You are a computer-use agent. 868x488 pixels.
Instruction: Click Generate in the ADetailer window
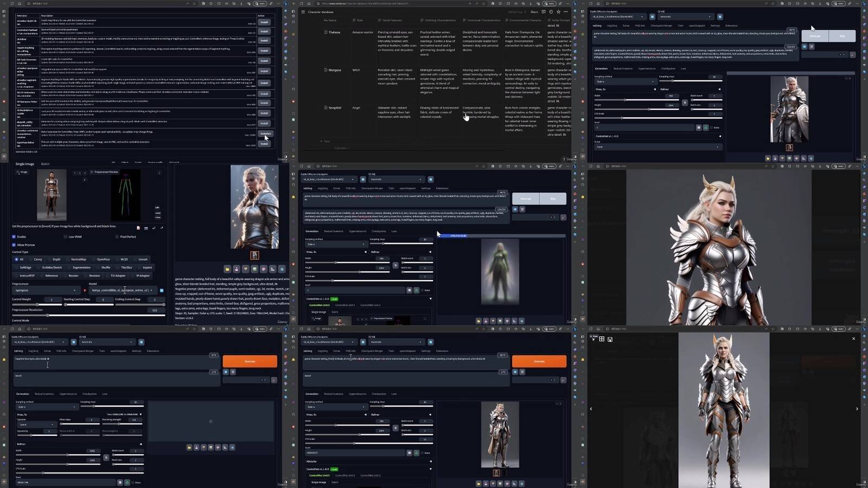pos(539,362)
